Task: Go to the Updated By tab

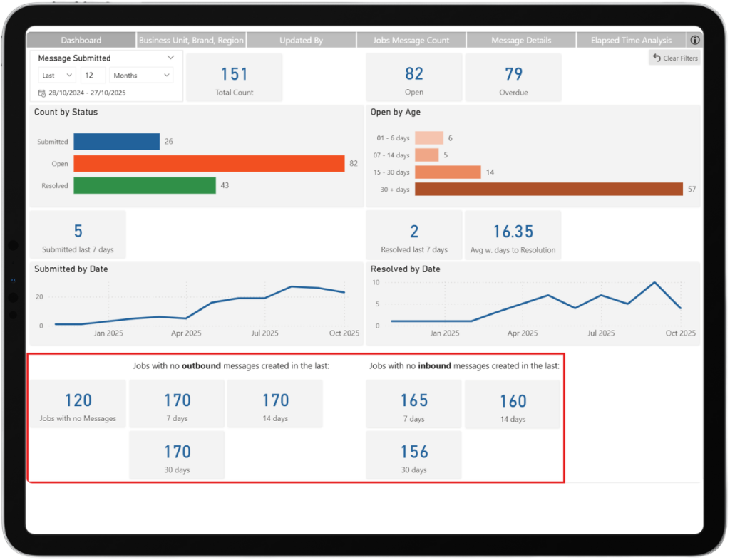Action: [x=301, y=41]
